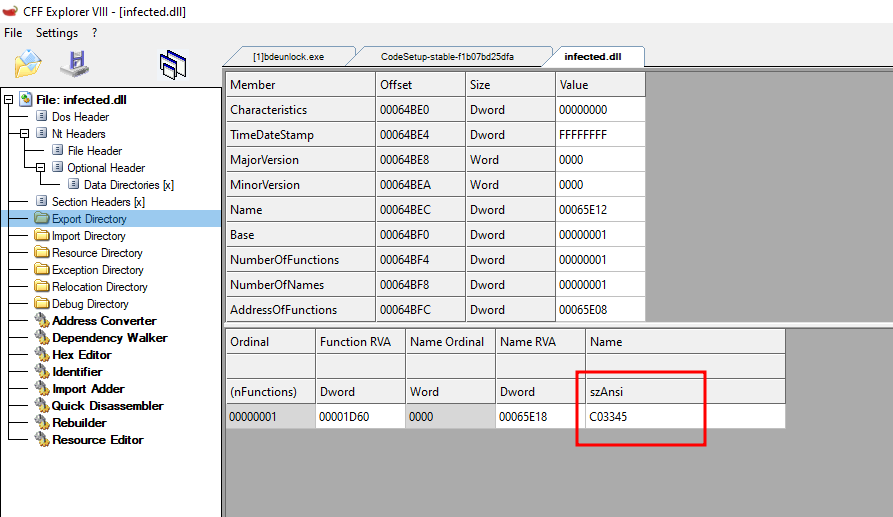Open the Identifier tool
This screenshot has width=893, height=517.
[77, 372]
